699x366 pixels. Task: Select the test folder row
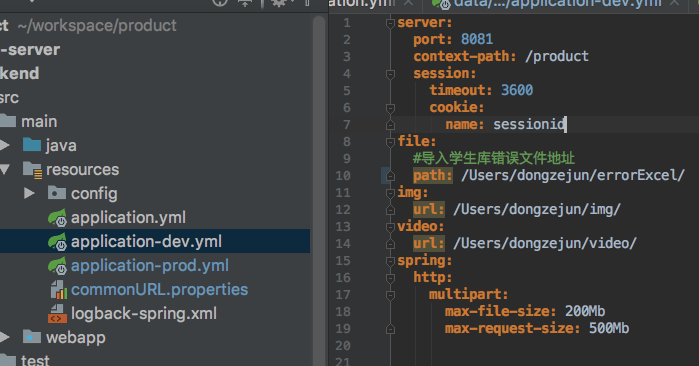click(155, 360)
